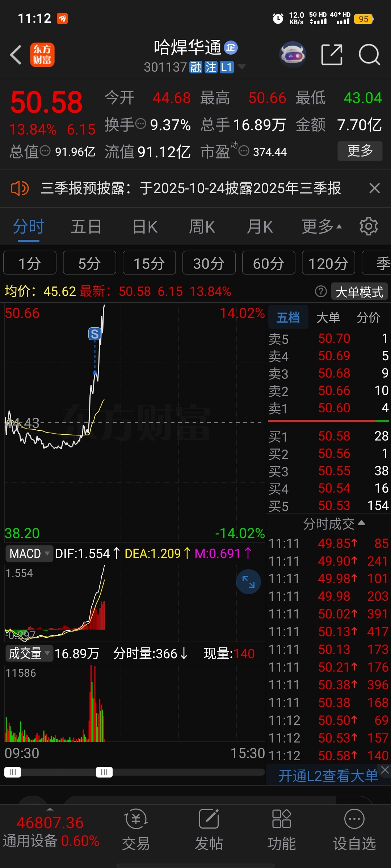This screenshot has width=391, height=868.
Task: Expand the chart fullscreen arrows icon
Action: 248,582
